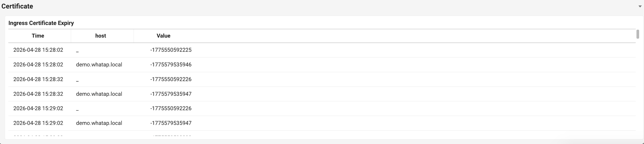Image resolution: width=644 pixels, height=144 pixels.
Task: Click last row value -1775579535947
Action: [171, 123]
